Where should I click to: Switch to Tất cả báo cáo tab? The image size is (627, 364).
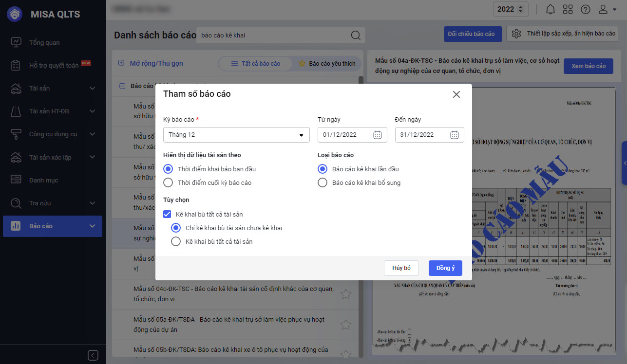click(256, 63)
